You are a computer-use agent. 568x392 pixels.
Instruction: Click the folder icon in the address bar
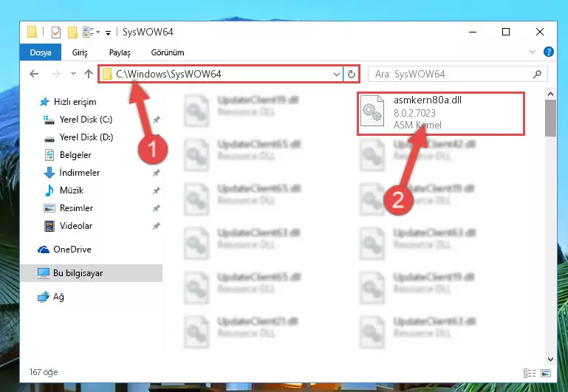[107, 74]
